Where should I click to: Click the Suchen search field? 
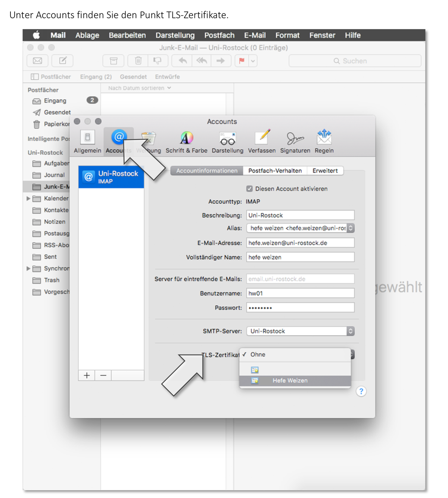pyautogui.click(x=355, y=61)
